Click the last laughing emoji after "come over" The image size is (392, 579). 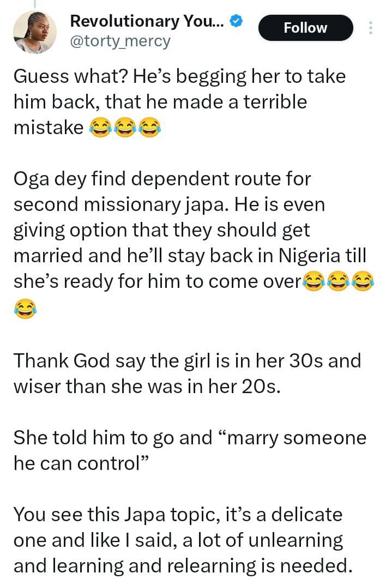pos(363,281)
